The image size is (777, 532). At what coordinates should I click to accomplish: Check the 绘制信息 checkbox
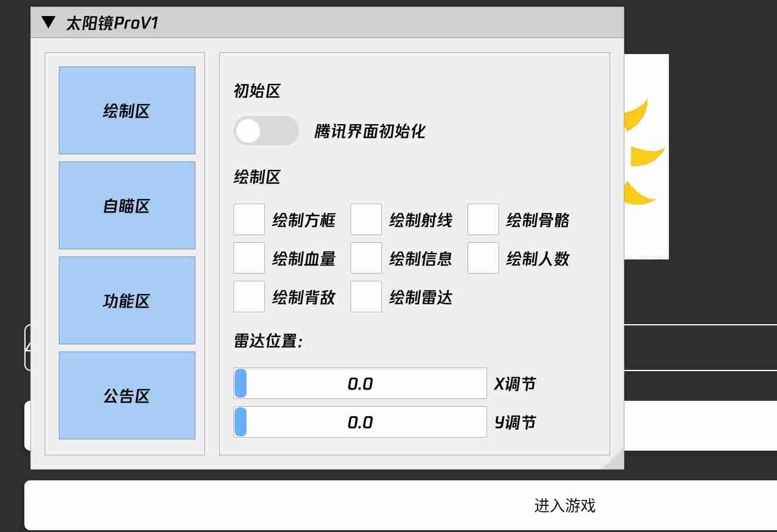[x=366, y=258]
